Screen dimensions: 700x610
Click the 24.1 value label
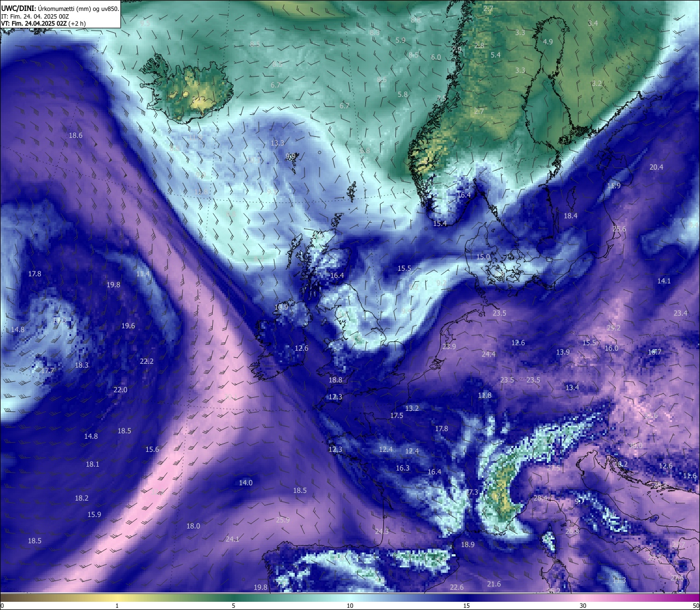point(232,539)
